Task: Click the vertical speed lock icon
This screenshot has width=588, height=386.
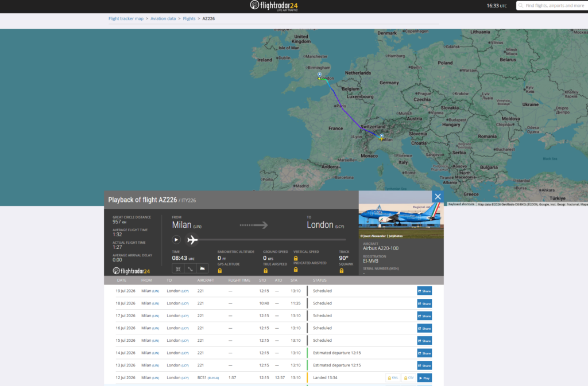Action: click(x=296, y=258)
